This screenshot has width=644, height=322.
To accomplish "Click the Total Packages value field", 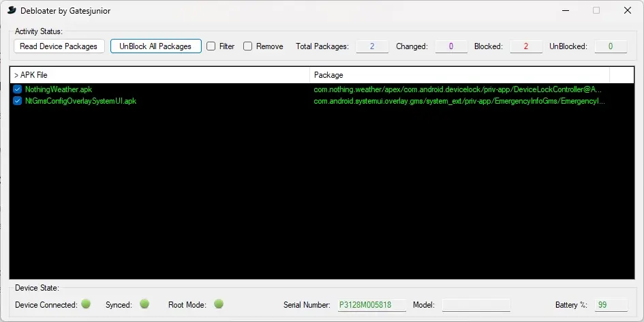I will [372, 46].
